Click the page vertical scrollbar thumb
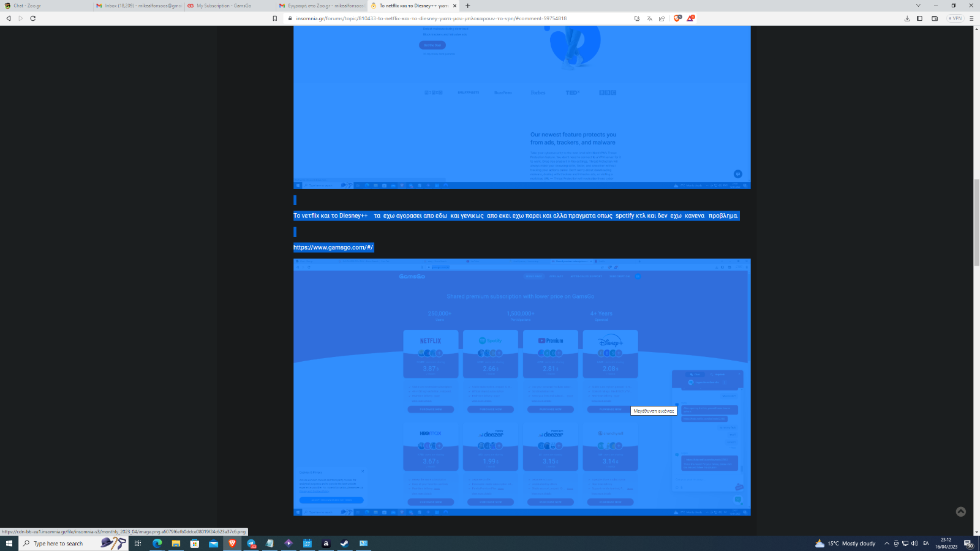This screenshot has width=980, height=551. [x=976, y=222]
